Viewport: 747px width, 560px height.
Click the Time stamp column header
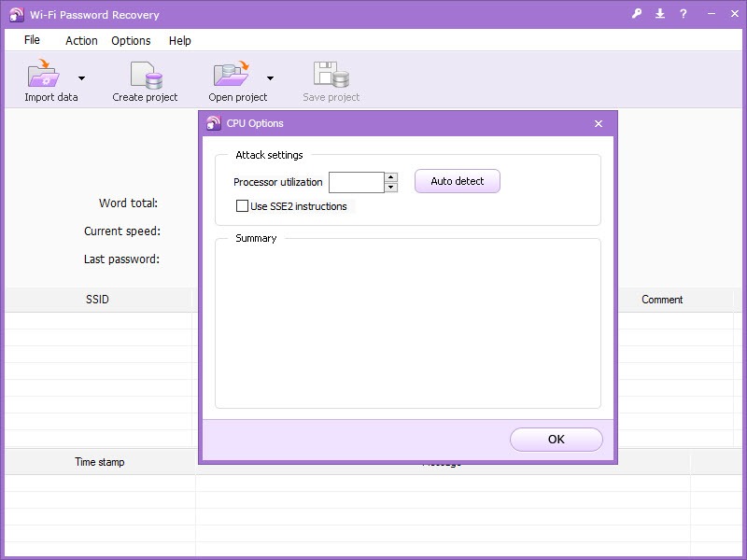100,462
